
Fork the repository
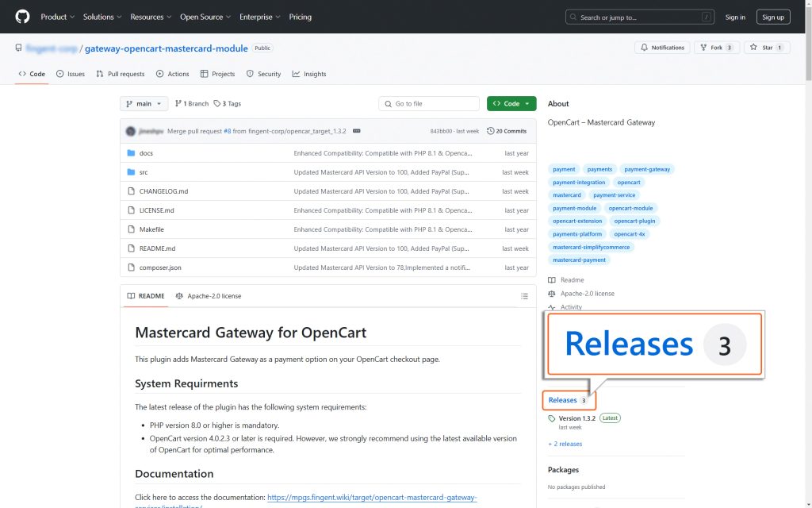click(716, 47)
